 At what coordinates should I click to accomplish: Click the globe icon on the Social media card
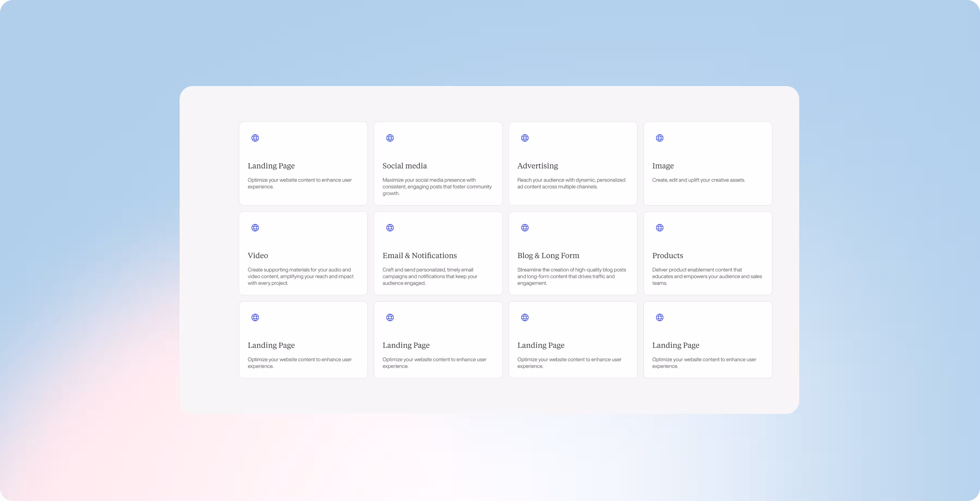[390, 138]
